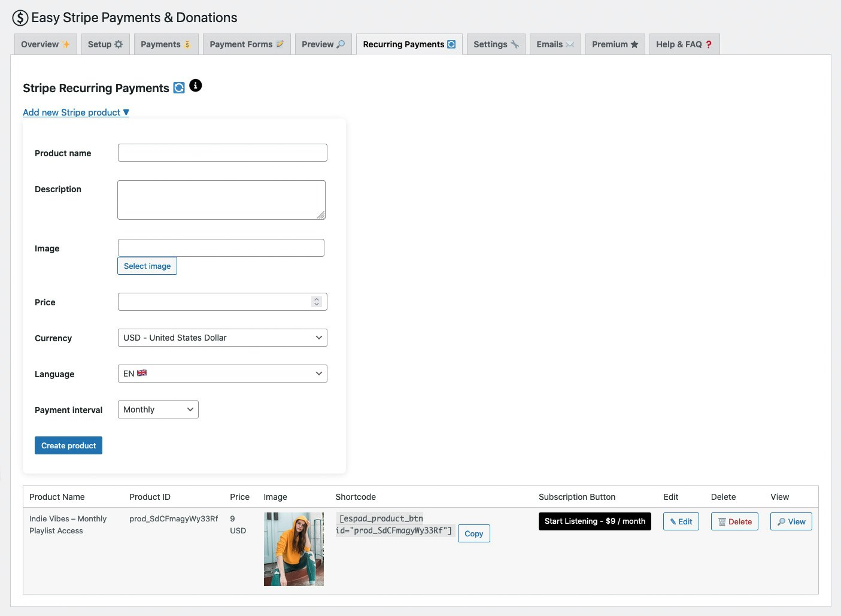Click the pencil icon on the Edit button
This screenshot has height=616, width=841.
[x=673, y=521]
